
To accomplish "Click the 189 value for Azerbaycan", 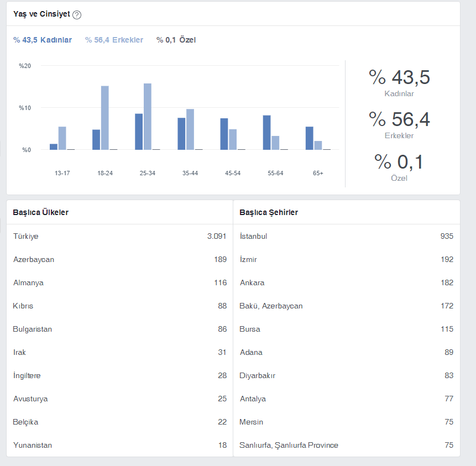I will [x=221, y=260].
